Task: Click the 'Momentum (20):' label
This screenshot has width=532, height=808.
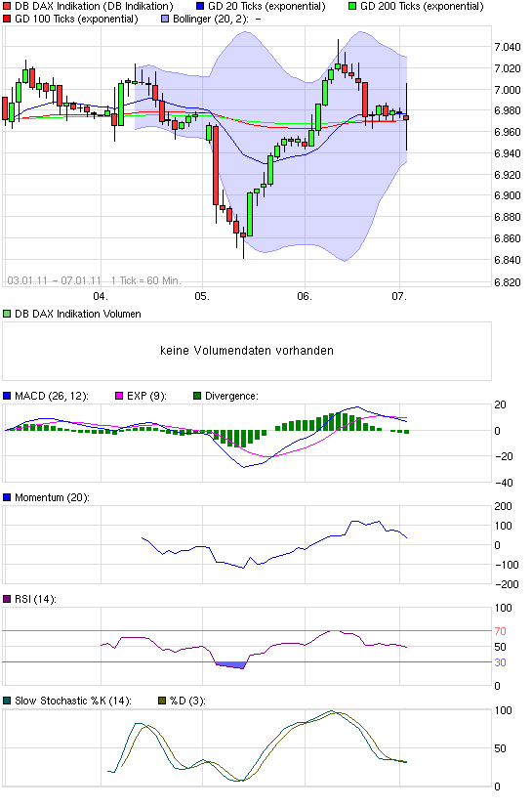Action: (52, 497)
